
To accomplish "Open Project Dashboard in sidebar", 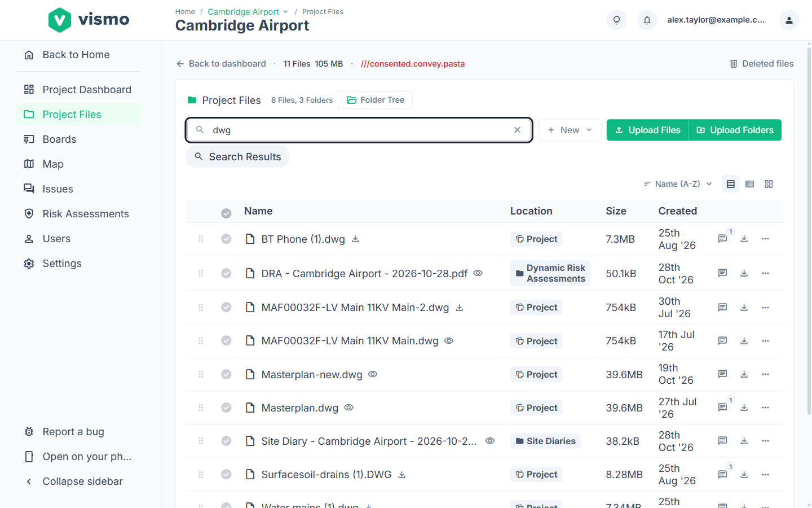I will [78, 90].
